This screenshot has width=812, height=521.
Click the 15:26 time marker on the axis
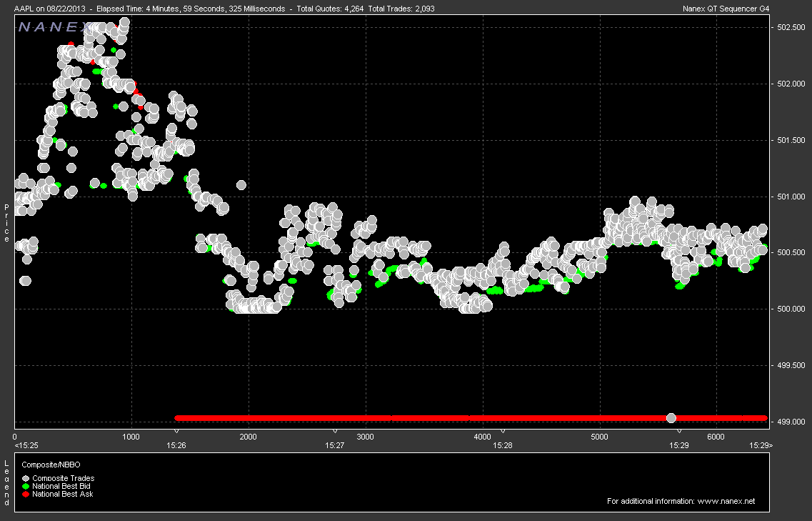176,445
